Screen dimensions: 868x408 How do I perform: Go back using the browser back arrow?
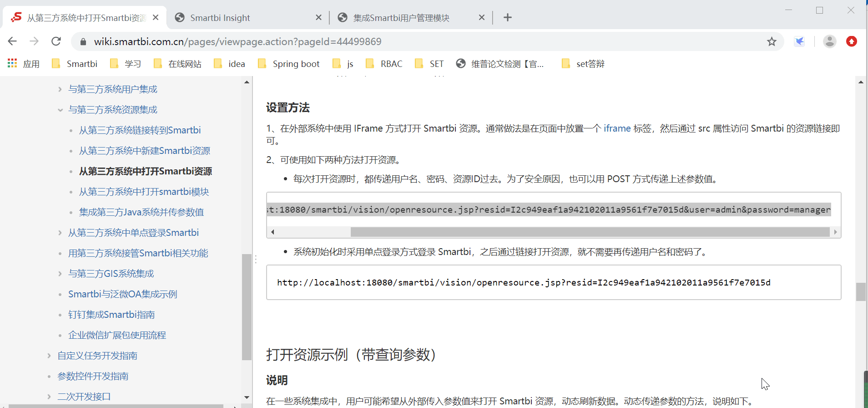pyautogui.click(x=12, y=41)
